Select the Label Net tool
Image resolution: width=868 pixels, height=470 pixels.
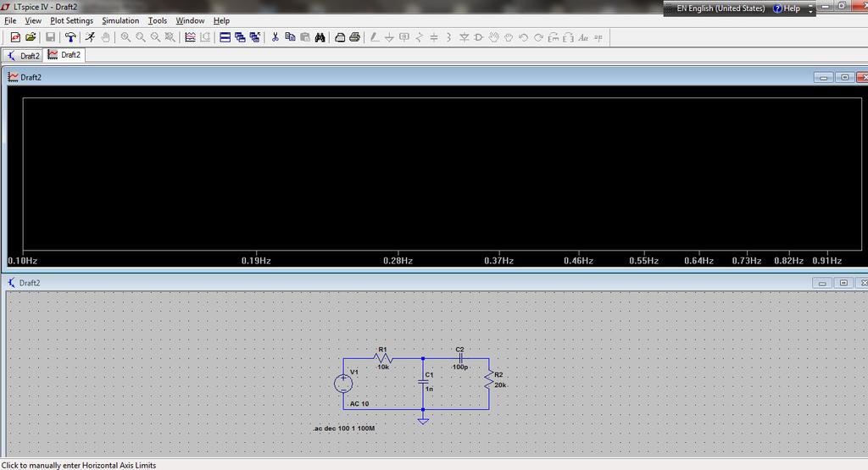(x=404, y=37)
